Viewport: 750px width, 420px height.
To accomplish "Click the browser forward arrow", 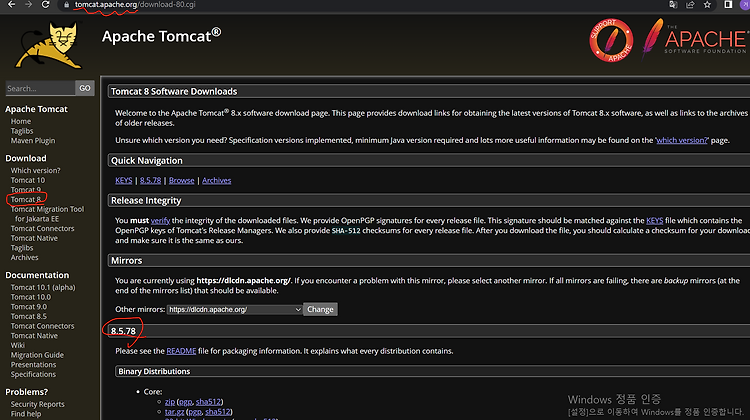I will (x=28, y=4).
